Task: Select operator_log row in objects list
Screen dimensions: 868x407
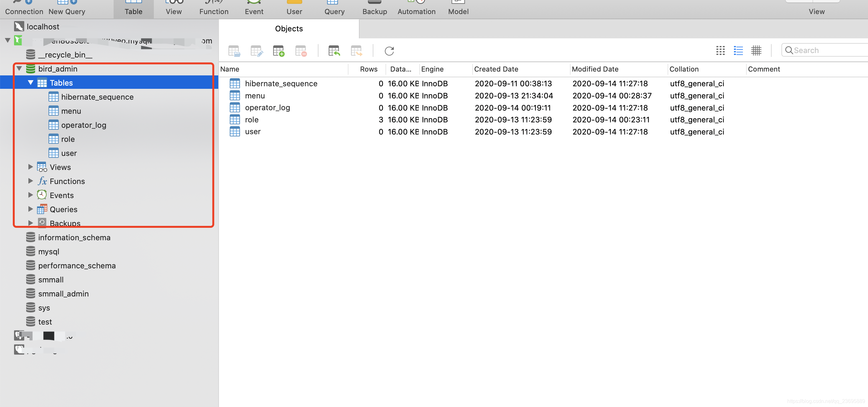Action: 543,108
